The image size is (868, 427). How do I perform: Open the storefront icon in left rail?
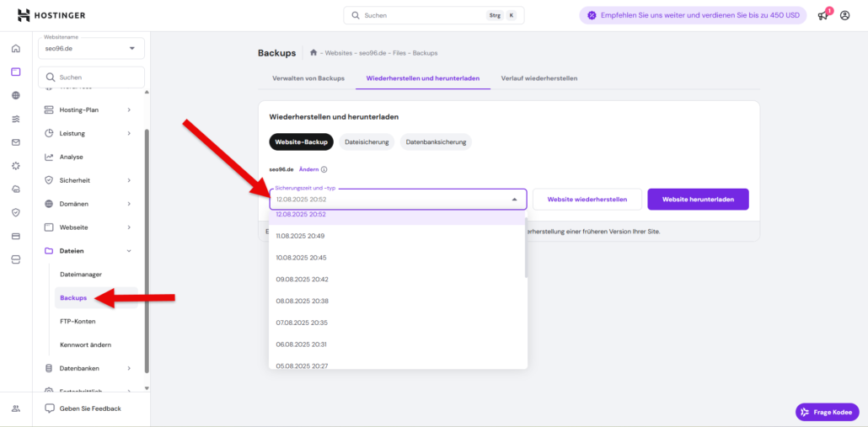pos(15,259)
